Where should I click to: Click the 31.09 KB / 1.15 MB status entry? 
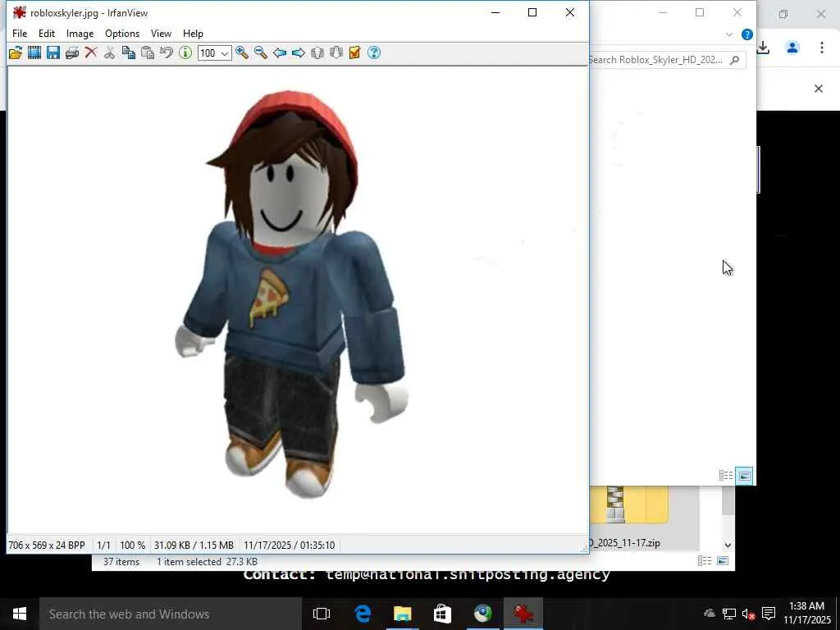pos(194,545)
